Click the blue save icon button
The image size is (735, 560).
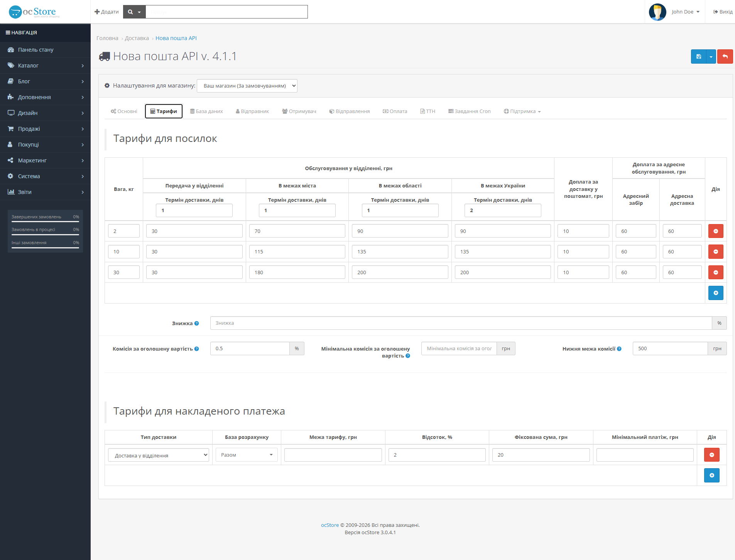pos(698,57)
